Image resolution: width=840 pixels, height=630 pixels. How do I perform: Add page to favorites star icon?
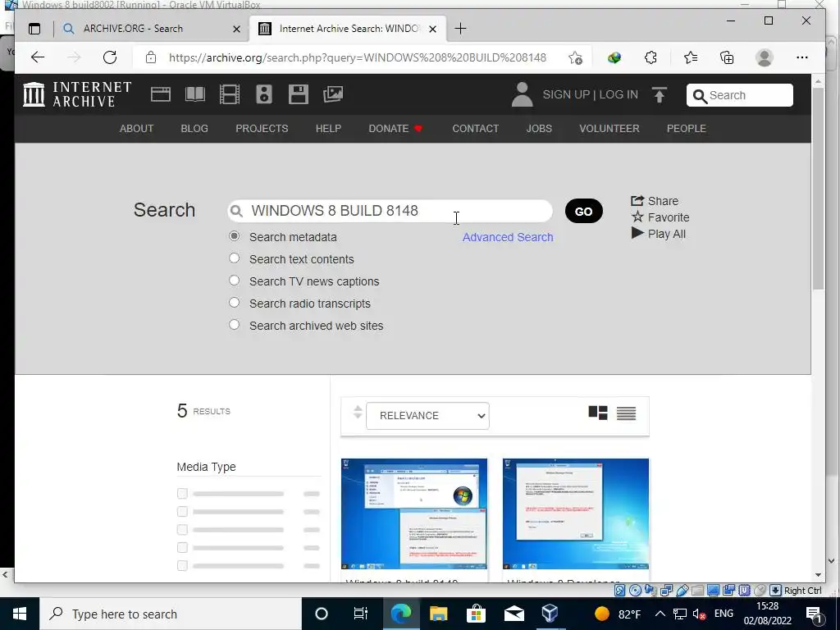pos(575,58)
